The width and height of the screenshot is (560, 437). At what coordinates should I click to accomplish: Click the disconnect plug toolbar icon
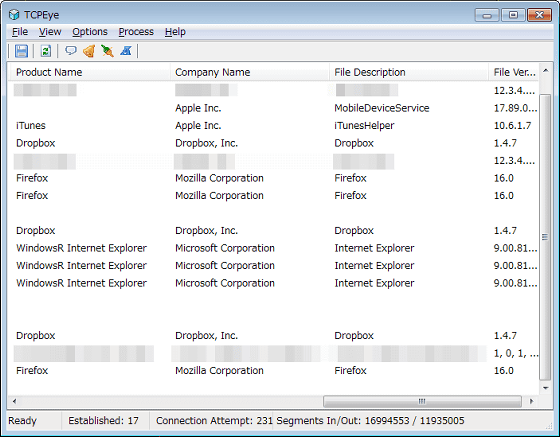(x=107, y=51)
